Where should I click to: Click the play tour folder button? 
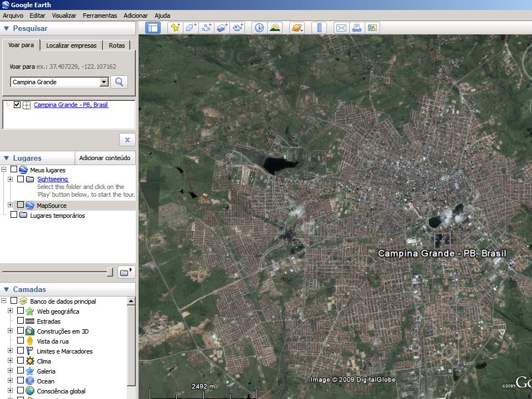click(x=126, y=272)
